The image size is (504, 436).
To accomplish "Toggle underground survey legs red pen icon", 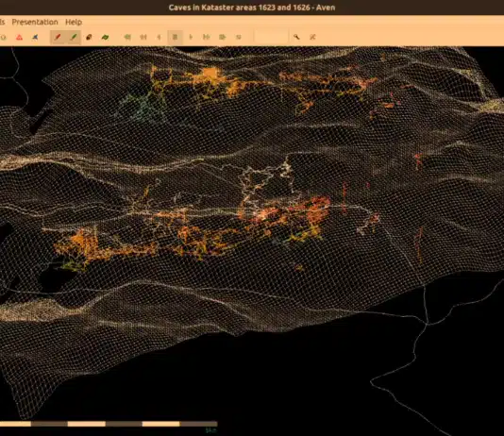I will [58, 37].
